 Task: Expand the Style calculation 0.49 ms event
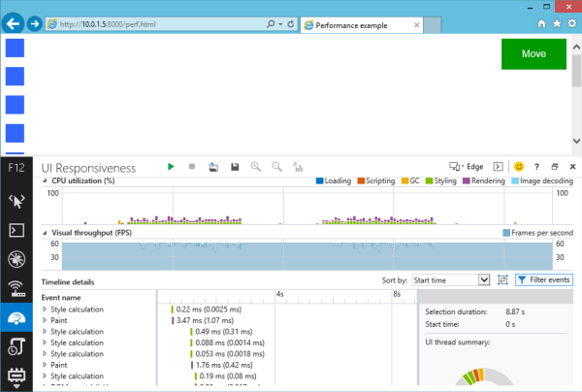click(45, 331)
